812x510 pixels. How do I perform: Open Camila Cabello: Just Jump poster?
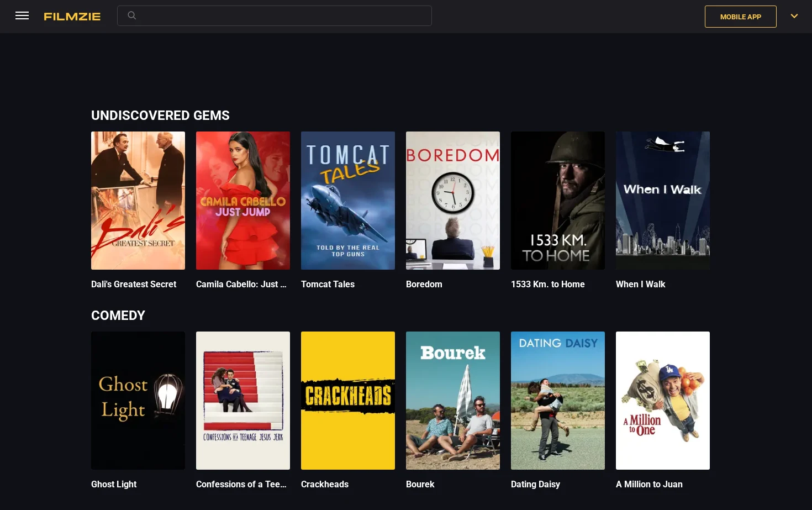243,201
